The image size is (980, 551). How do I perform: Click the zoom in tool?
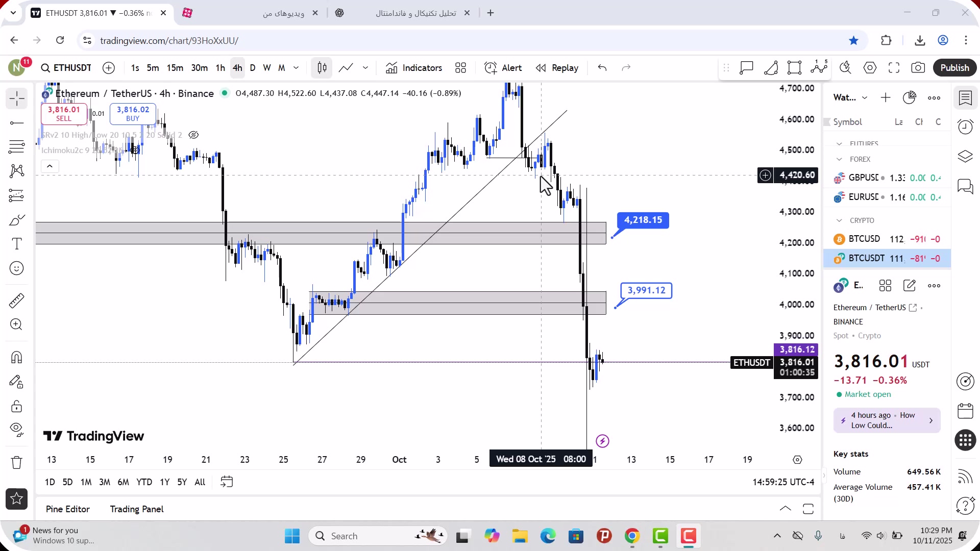click(16, 324)
